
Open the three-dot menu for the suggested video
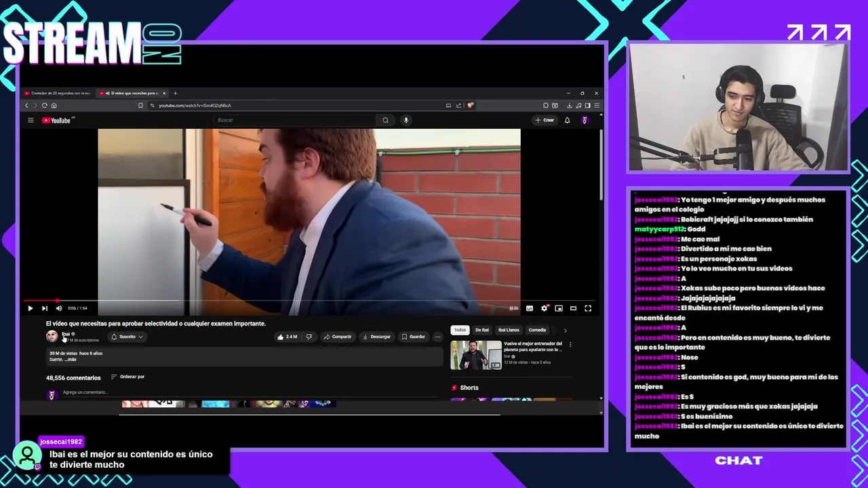570,344
